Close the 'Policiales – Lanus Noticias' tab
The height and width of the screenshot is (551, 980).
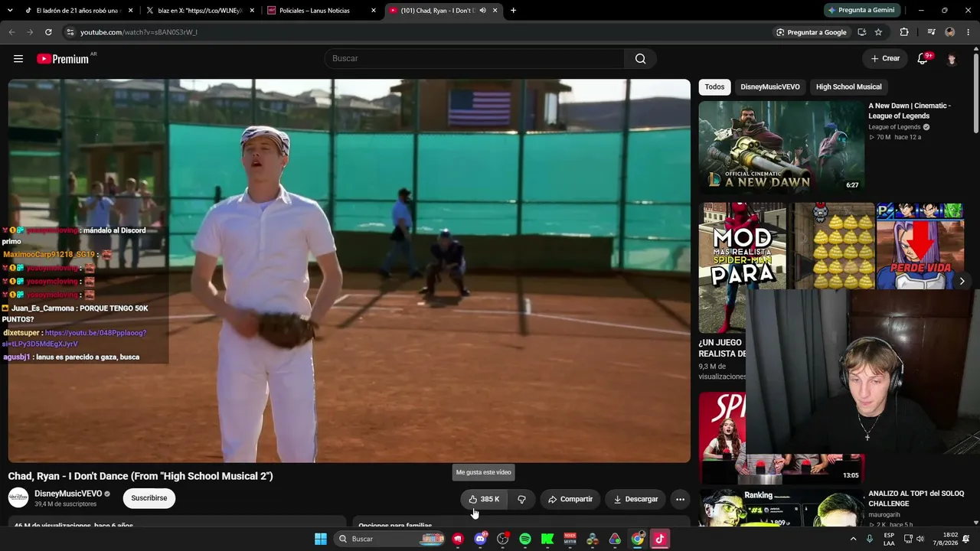(373, 11)
